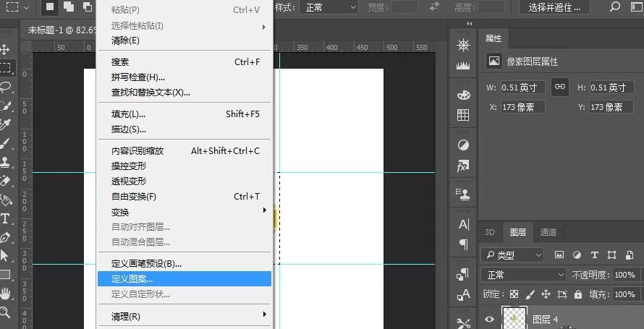Screen dimensions: 644x329
Task: Open the Styles fx panel icon
Action: (463, 166)
